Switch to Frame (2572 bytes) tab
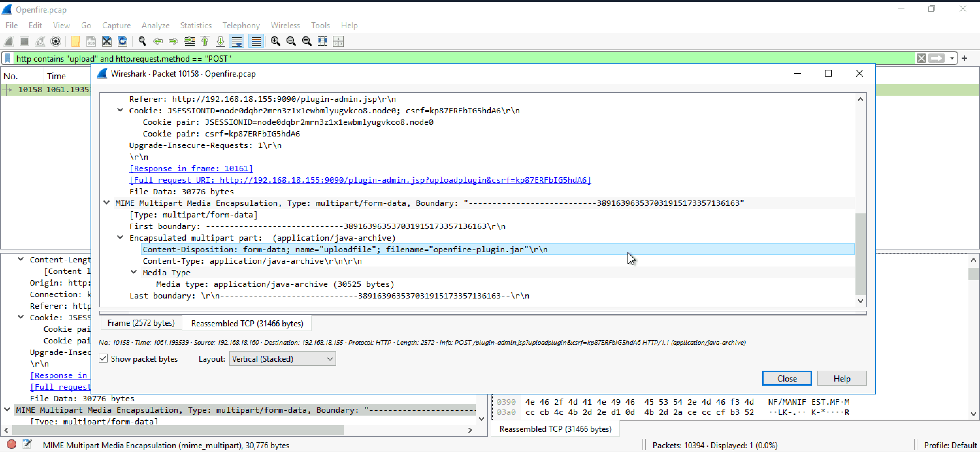Viewport: 980px width, 452px height. click(141, 323)
